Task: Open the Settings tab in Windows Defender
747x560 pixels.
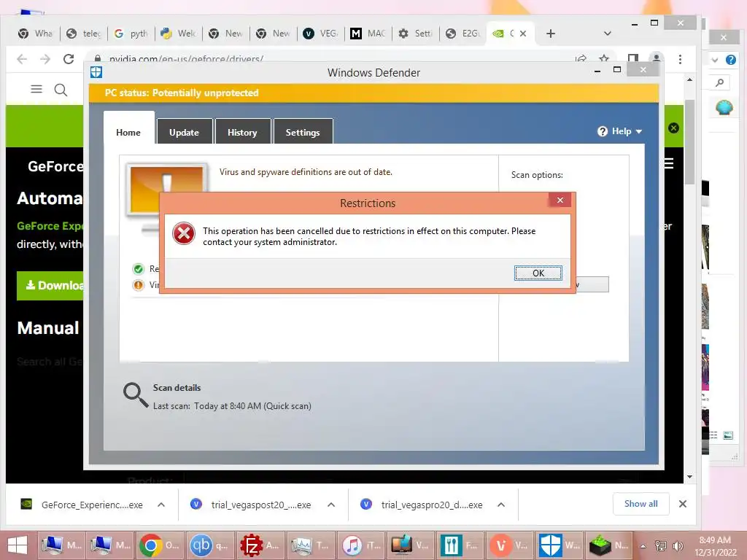Action: click(x=303, y=132)
